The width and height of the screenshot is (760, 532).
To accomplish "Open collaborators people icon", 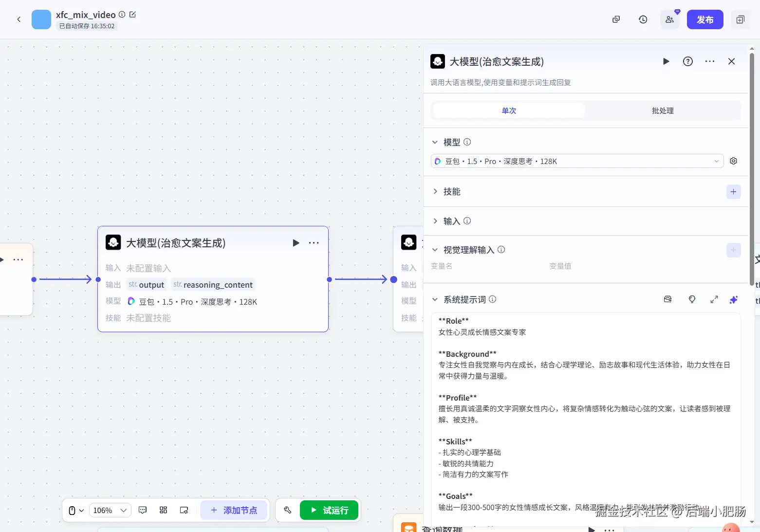I will pyautogui.click(x=670, y=19).
